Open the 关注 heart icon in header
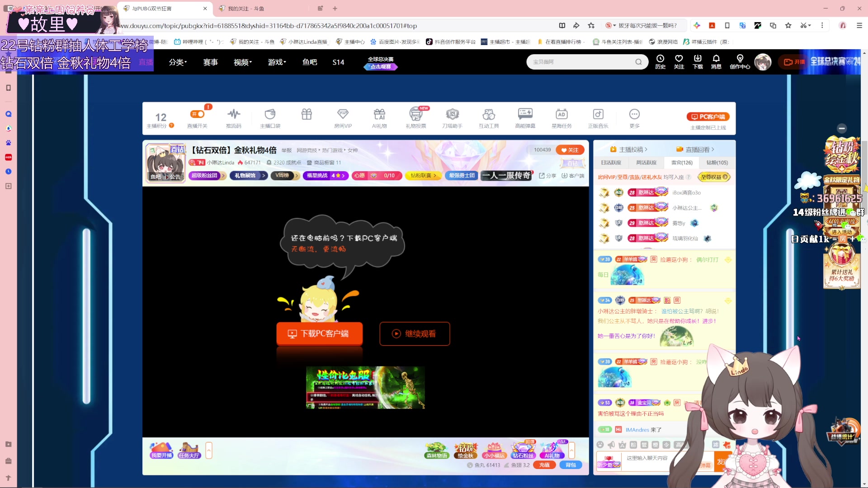This screenshot has height=488, width=868. click(679, 62)
